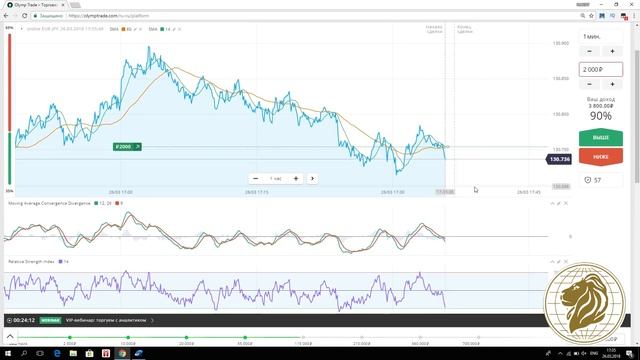Expand the asset selector arrow near EUR/JPY
This screenshot has width=640, height=360.
point(22,29)
